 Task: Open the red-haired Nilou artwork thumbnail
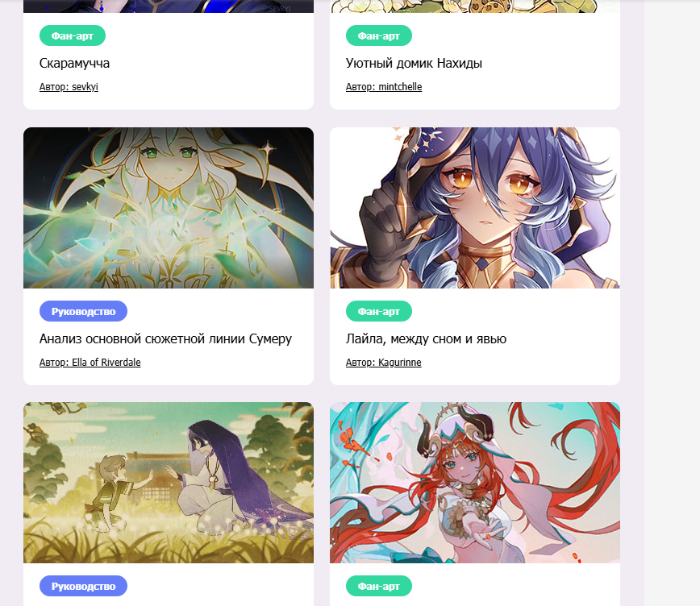[x=474, y=483]
